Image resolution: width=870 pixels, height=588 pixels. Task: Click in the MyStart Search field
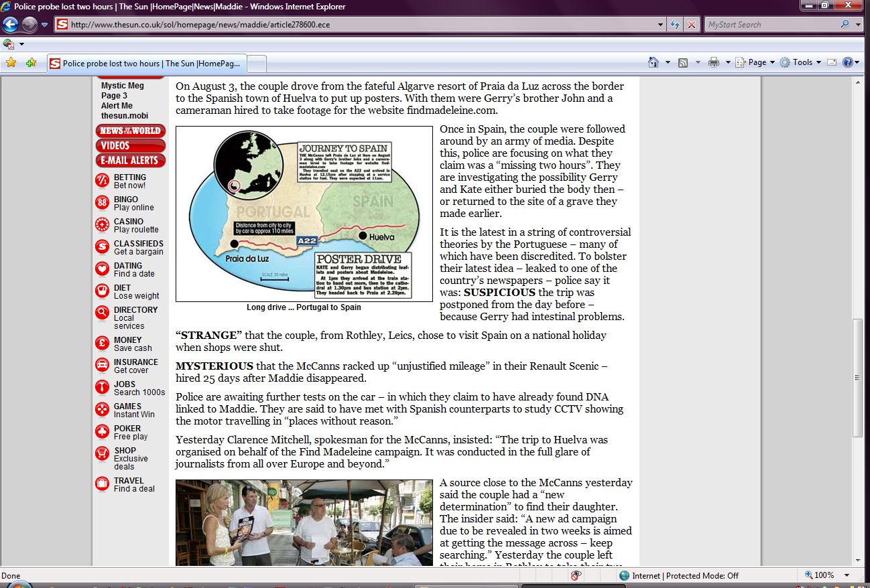pyautogui.click(x=769, y=25)
